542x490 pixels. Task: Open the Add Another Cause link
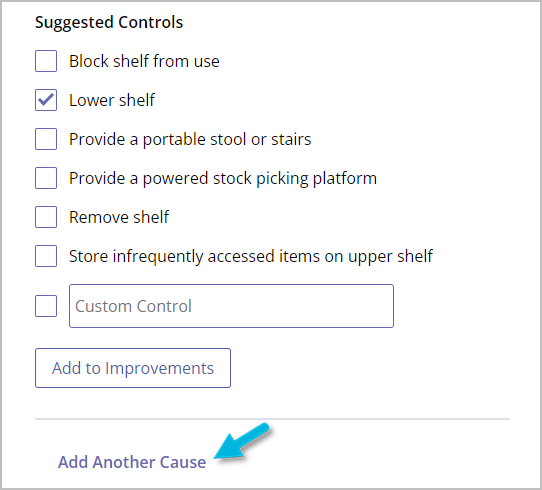pyautogui.click(x=132, y=462)
